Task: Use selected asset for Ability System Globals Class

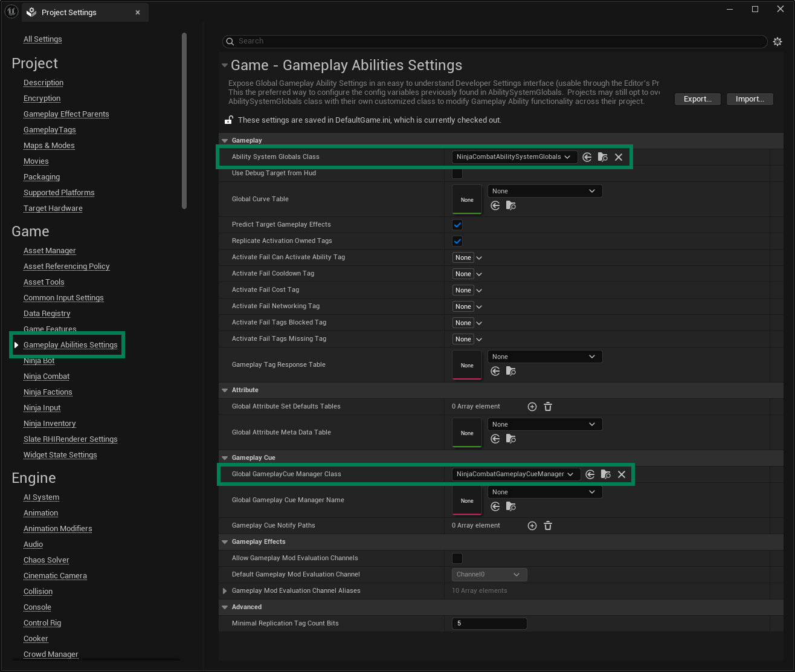Action: (587, 157)
